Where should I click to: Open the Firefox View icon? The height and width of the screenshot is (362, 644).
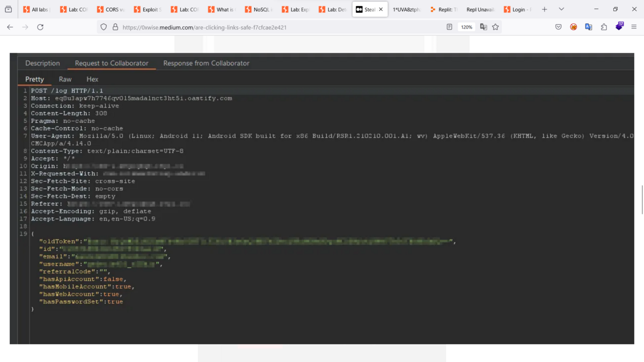(8, 9)
